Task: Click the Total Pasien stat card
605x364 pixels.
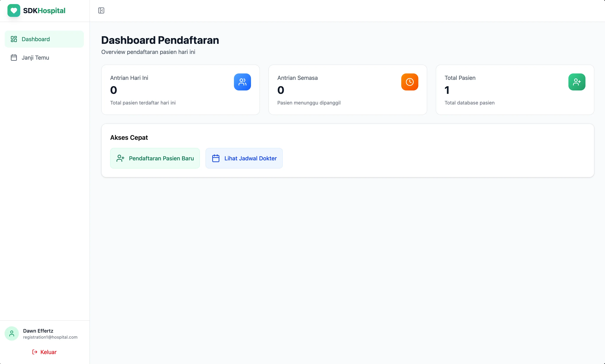Action: click(515, 90)
